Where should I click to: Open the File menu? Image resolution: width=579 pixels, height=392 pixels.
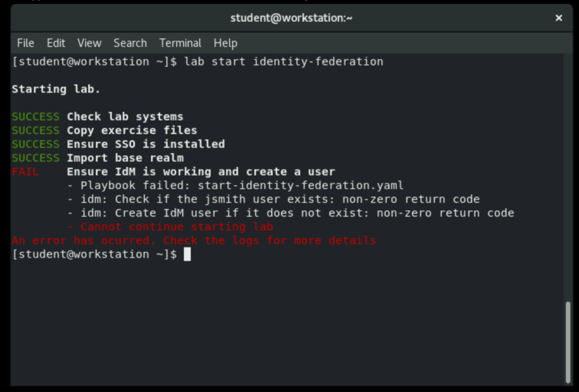tap(26, 43)
